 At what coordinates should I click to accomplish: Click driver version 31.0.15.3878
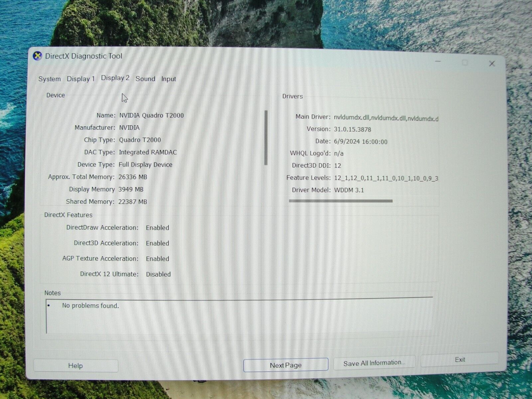click(x=352, y=129)
